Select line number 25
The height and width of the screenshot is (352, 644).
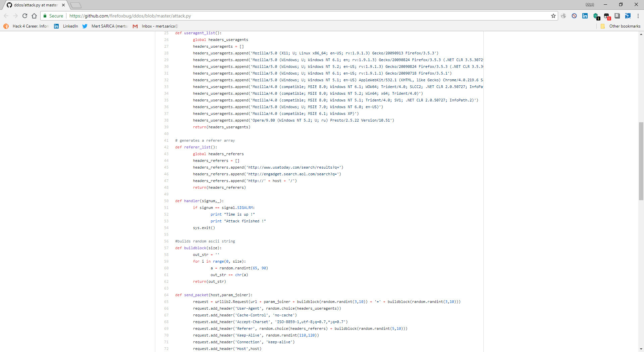click(x=166, y=33)
